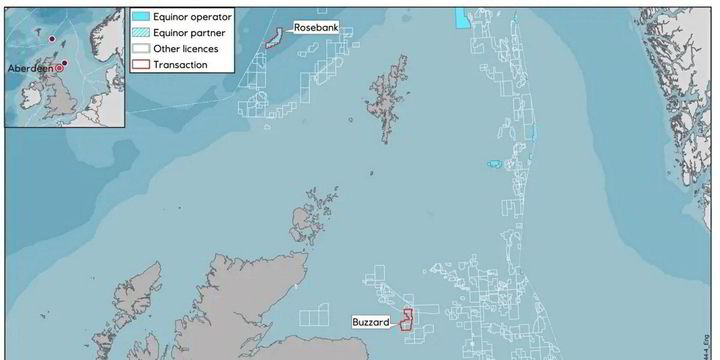
Task: Click the inset overview map thumbnail
Action: click(x=65, y=68)
